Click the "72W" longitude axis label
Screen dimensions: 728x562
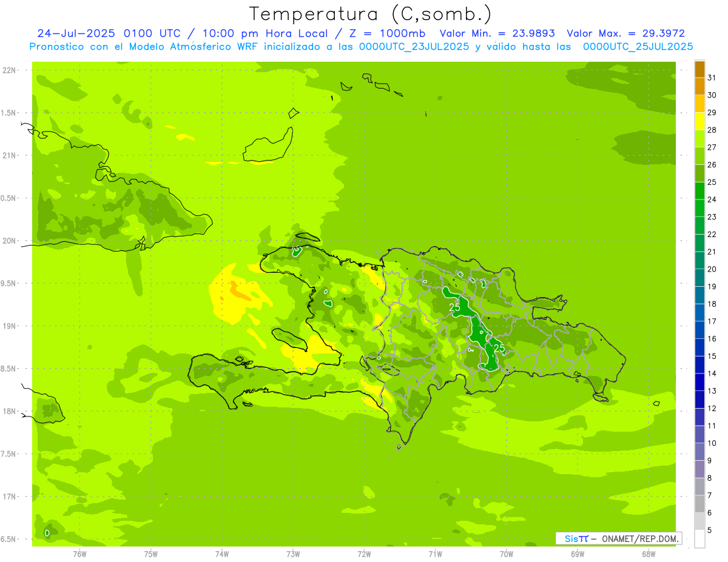tap(364, 554)
